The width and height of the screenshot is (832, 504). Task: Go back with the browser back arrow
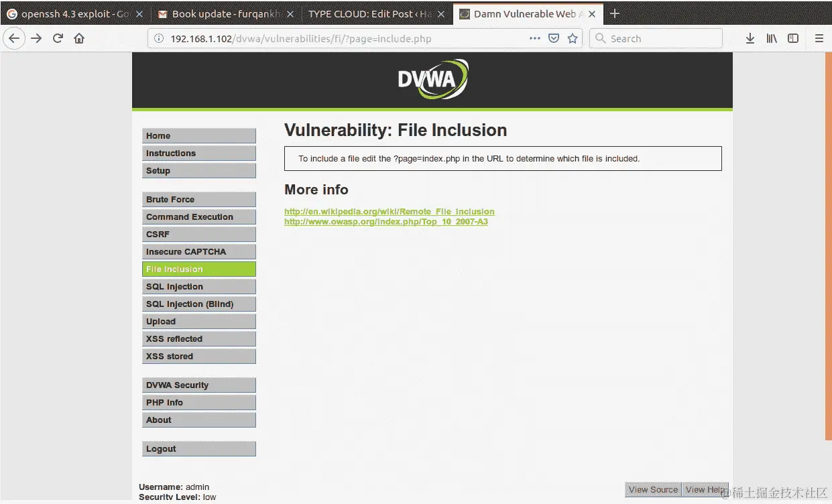pyautogui.click(x=14, y=38)
